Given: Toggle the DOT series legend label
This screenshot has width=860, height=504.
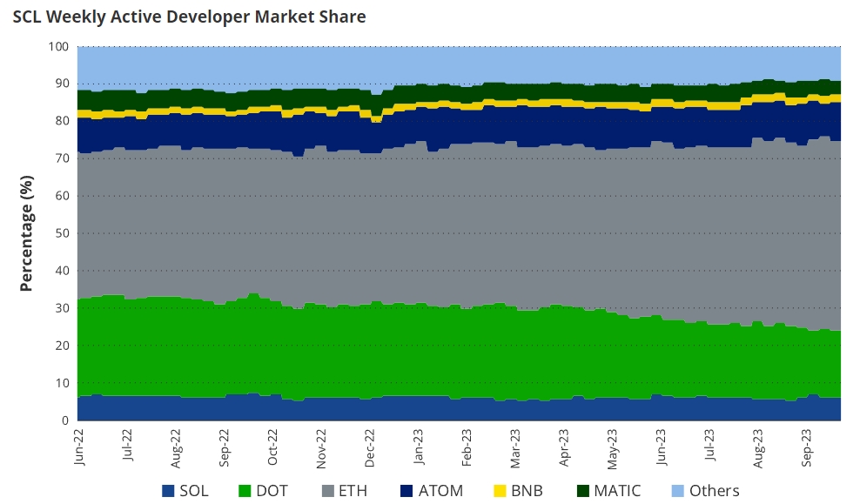Looking at the screenshot, I should (x=272, y=491).
